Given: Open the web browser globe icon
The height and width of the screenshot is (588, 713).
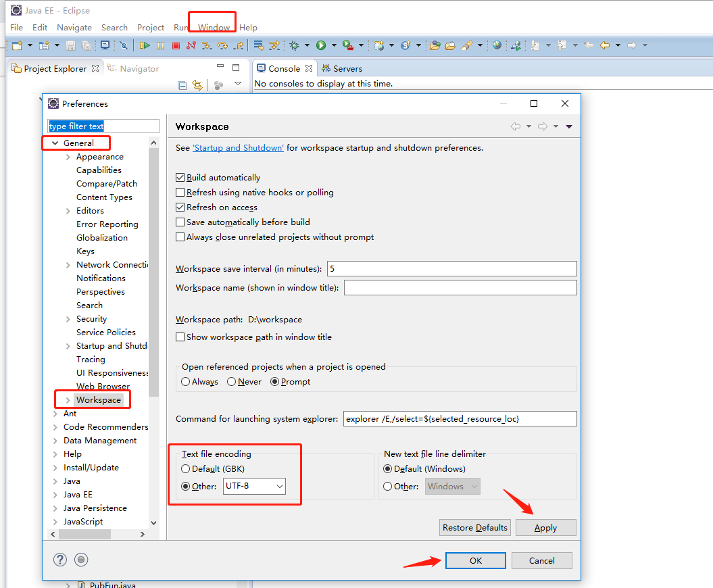Looking at the screenshot, I should (497, 45).
